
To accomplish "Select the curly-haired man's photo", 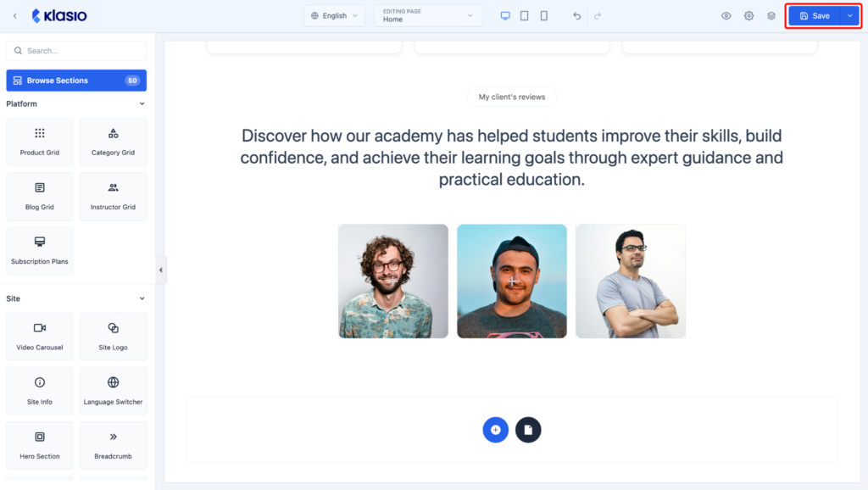I will (393, 281).
